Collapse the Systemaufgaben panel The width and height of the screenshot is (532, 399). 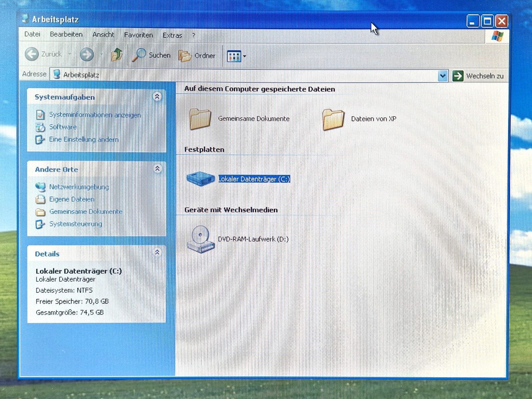(157, 97)
